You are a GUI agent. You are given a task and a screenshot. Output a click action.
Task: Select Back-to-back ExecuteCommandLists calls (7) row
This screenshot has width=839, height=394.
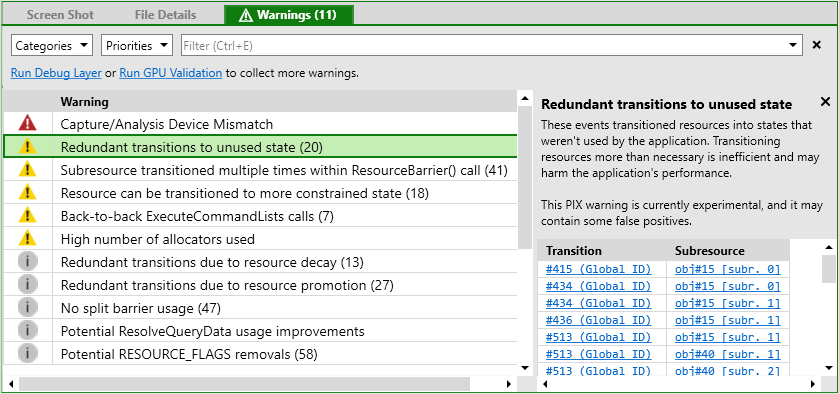click(x=260, y=216)
